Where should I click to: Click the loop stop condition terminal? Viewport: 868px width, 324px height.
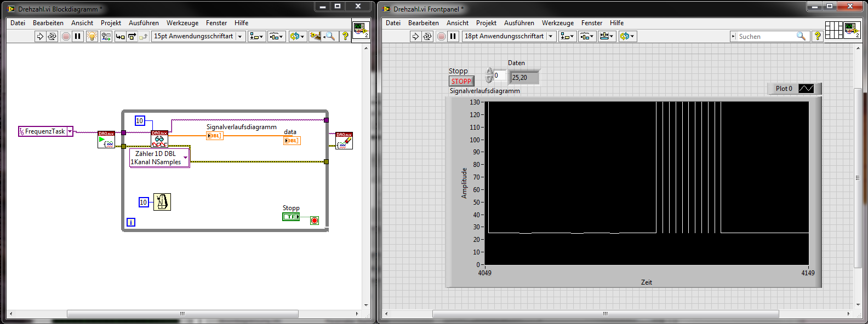click(x=315, y=221)
